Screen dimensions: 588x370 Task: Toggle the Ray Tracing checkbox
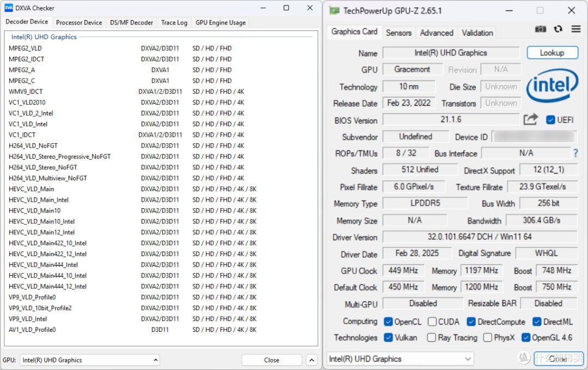[432, 337]
